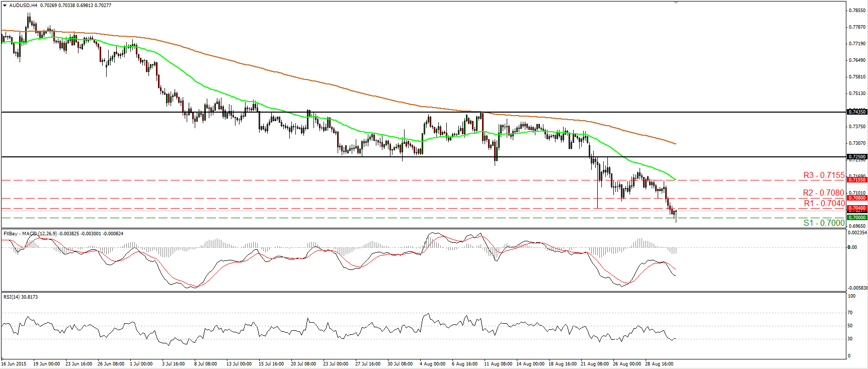Click the 0.69650 price axis value
The image size is (868, 369).
(857, 226)
